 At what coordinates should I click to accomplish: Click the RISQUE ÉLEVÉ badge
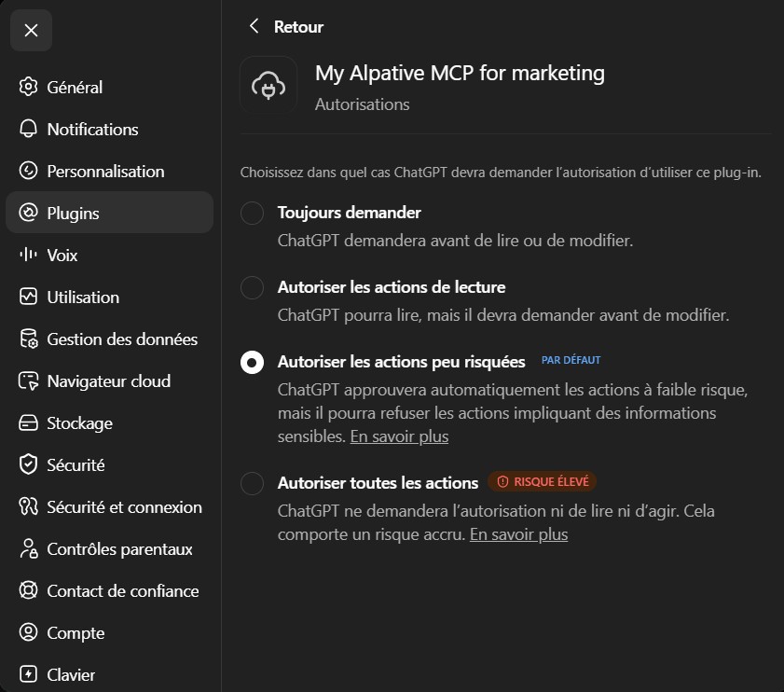[x=542, y=482]
